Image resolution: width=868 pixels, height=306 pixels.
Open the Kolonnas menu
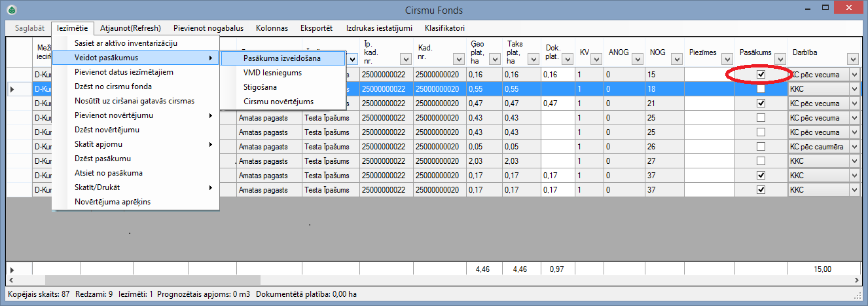coord(272,28)
